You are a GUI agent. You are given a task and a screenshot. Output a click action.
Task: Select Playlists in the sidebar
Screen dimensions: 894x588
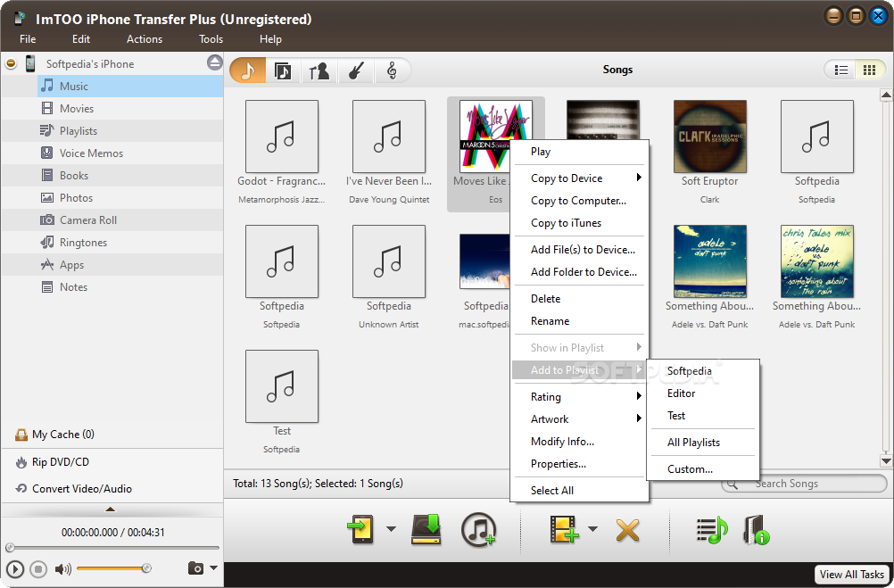click(112, 130)
